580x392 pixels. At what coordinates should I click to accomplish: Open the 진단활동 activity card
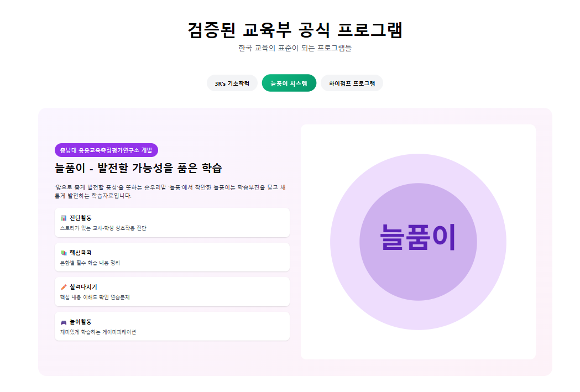[x=173, y=222]
